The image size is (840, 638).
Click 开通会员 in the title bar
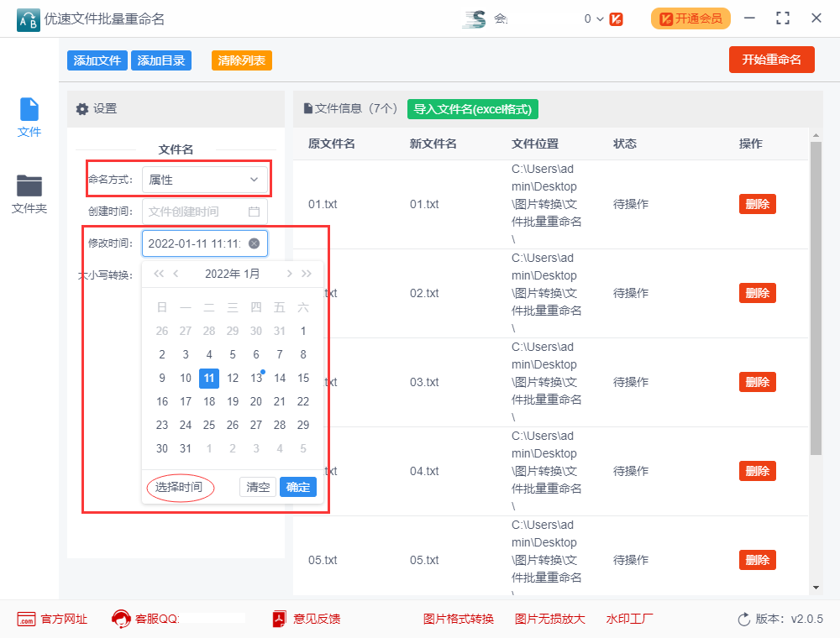pyautogui.click(x=690, y=18)
